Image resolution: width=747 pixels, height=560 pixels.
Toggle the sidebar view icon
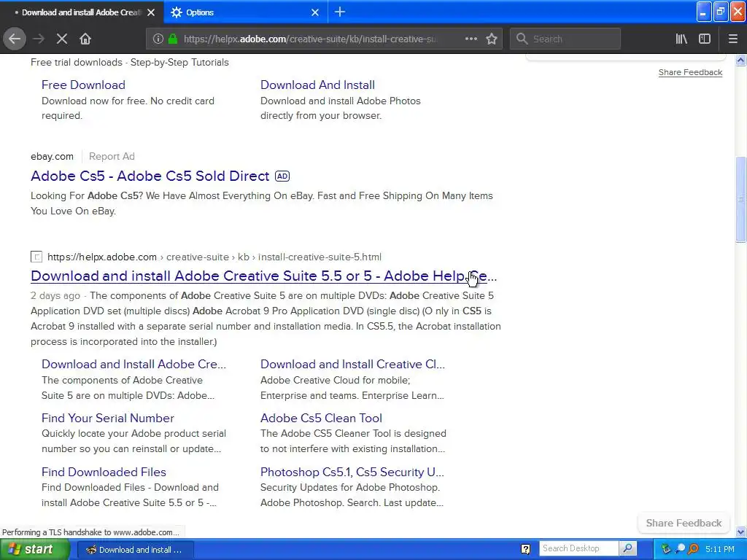pos(705,39)
